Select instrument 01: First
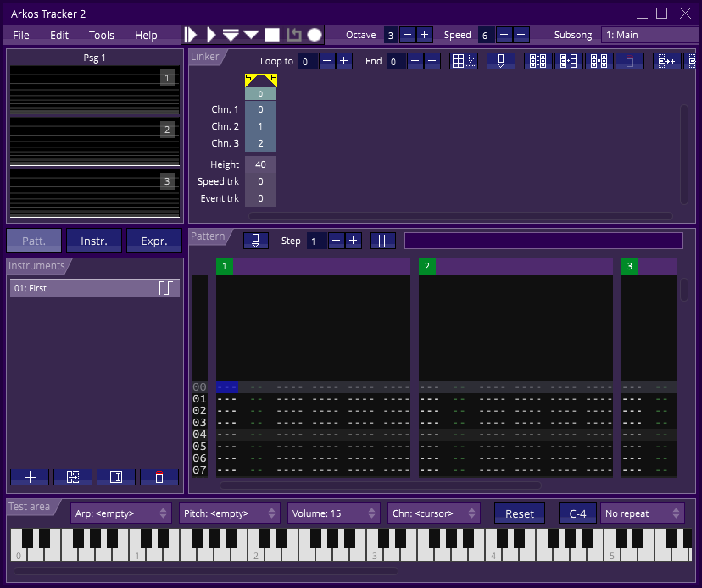This screenshot has height=588, width=702. point(95,288)
